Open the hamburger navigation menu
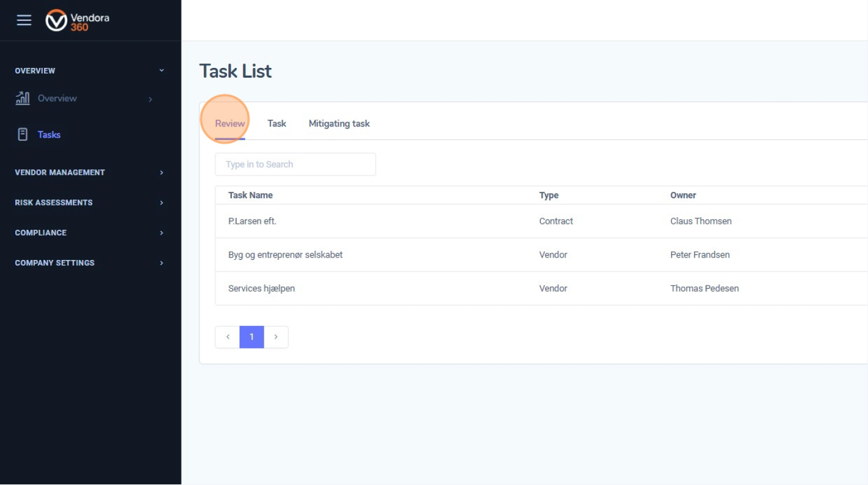Viewport: 868px width, 485px height. click(x=24, y=20)
